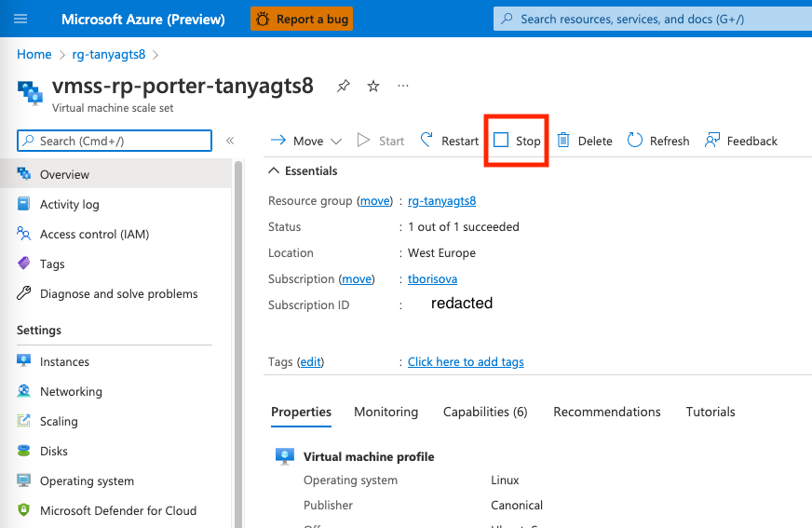This screenshot has height=528, width=812.
Task: Refresh the overview page
Action: 658,141
